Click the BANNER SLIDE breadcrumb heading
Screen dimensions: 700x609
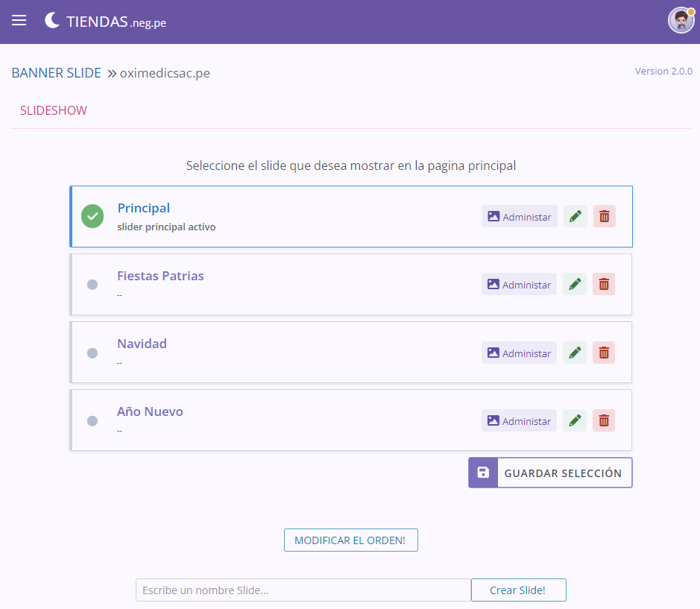coord(57,73)
